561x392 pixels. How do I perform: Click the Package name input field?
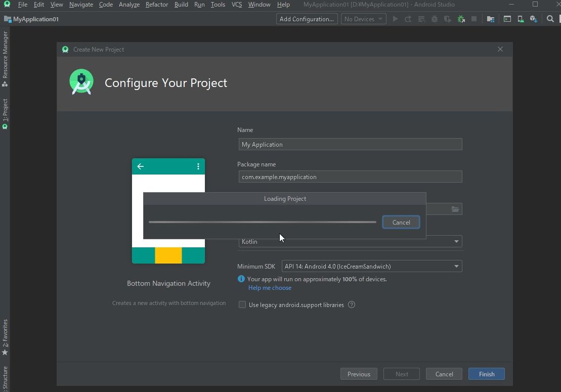pyautogui.click(x=350, y=177)
